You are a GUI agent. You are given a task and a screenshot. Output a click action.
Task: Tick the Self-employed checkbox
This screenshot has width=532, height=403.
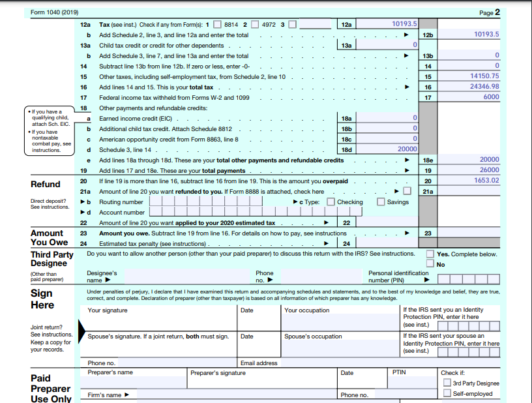pos(447,393)
